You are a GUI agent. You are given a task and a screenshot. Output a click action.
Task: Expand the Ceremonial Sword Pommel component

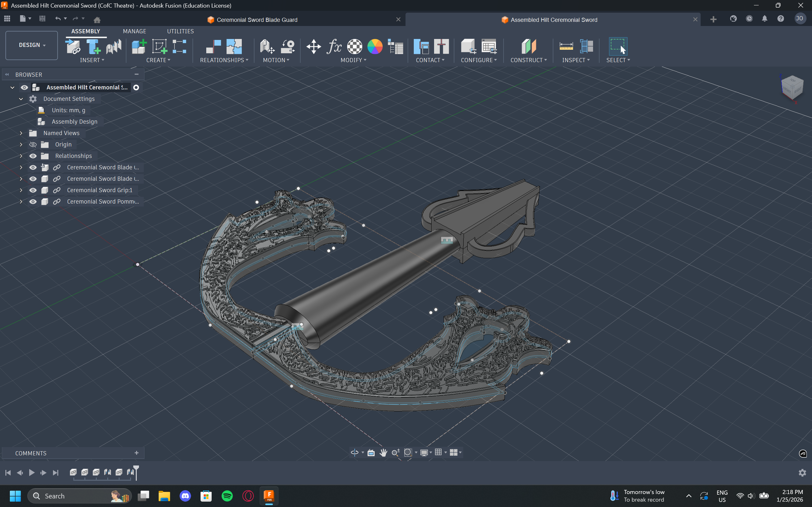[21, 202]
